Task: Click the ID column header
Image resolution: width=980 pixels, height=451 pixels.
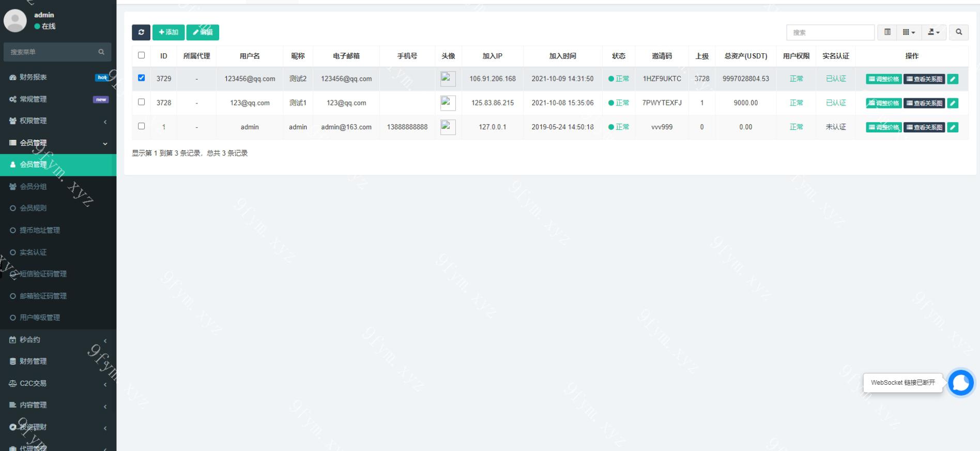Action: (163, 56)
